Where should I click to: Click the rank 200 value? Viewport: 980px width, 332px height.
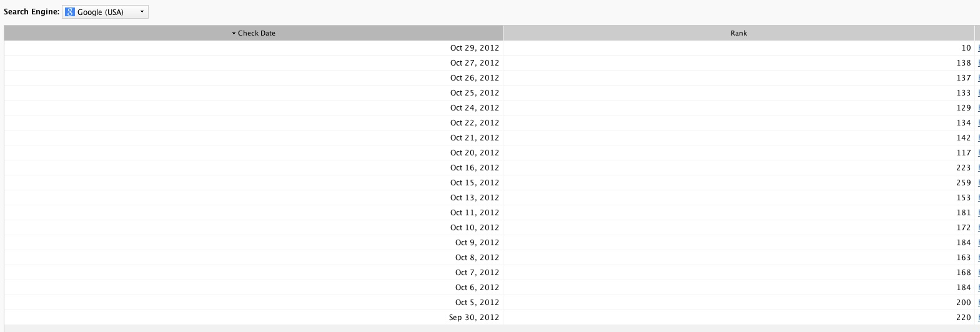point(964,303)
